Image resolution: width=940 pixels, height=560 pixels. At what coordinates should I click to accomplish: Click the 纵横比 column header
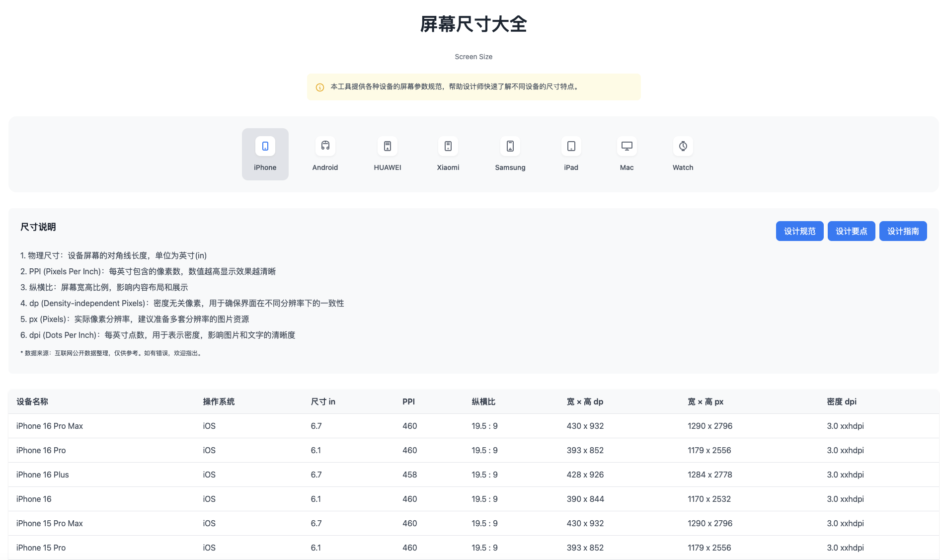click(x=483, y=401)
